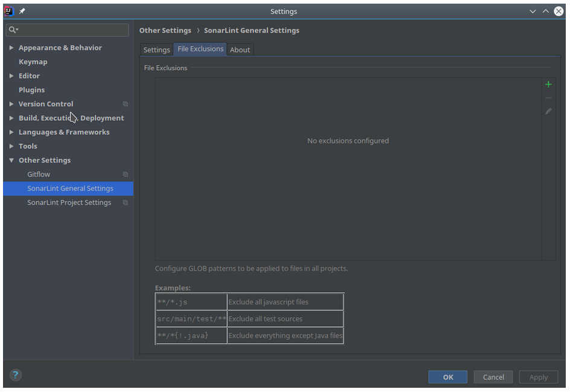Click 'Exclude all javascript files' description
The height and width of the screenshot is (392, 570).
click(268, 302)
